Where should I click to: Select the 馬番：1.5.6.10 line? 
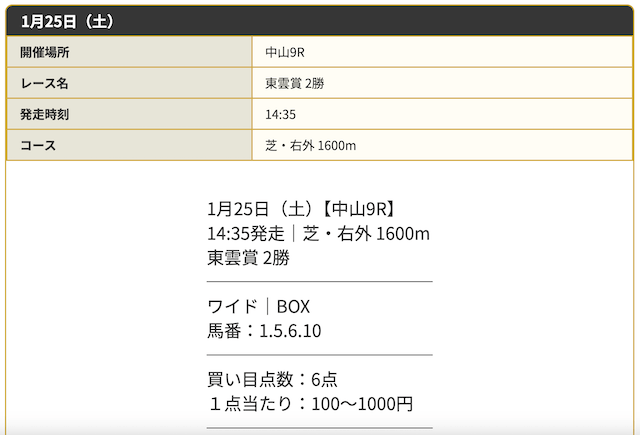(264, 331)
